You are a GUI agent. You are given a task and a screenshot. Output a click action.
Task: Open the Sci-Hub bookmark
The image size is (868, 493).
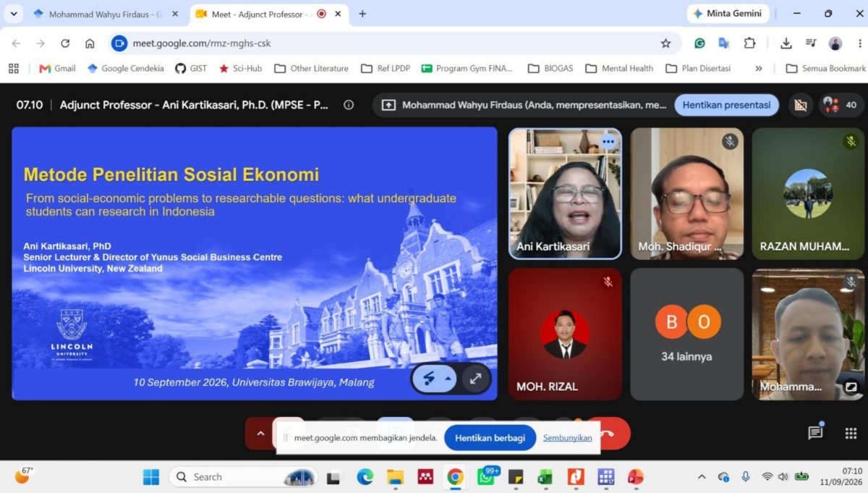(241, 68)
